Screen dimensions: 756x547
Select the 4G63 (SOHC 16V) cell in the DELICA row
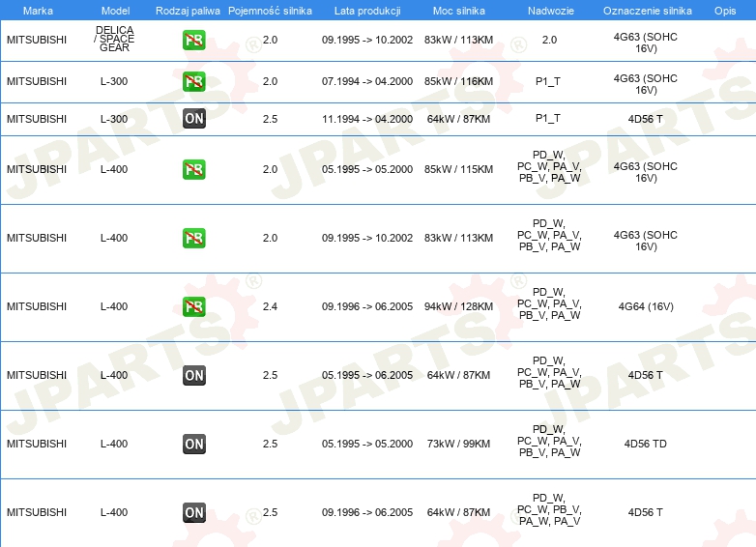point(646,43)
